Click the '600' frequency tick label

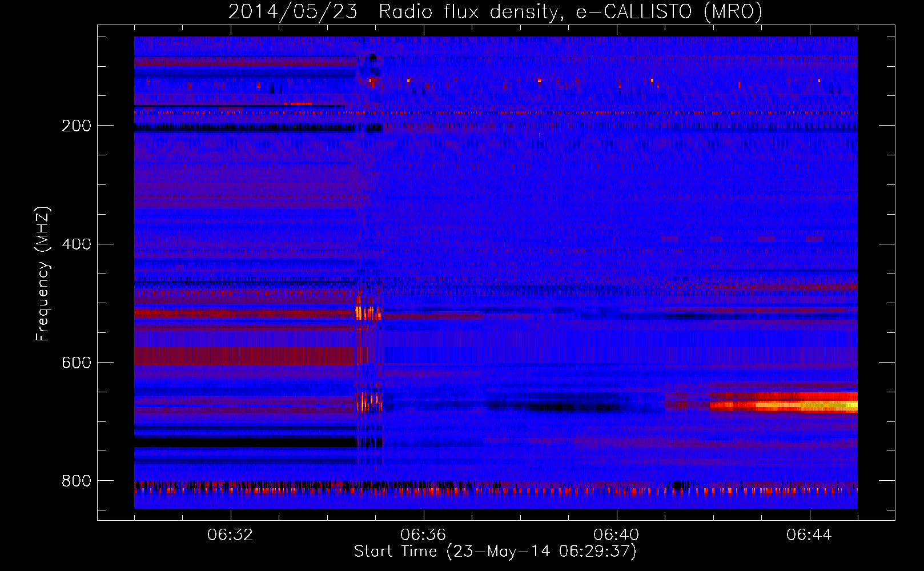pos(77,363)
